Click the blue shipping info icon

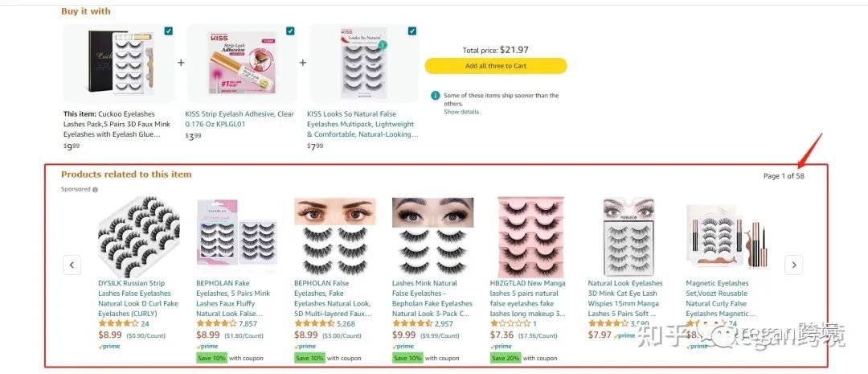(x=435, y=95)
